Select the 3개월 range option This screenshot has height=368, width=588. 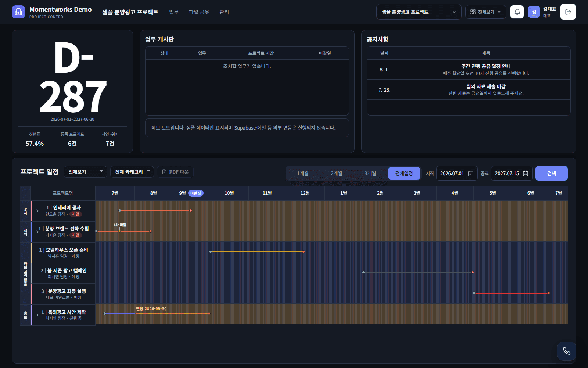click(x=370, y=173)
